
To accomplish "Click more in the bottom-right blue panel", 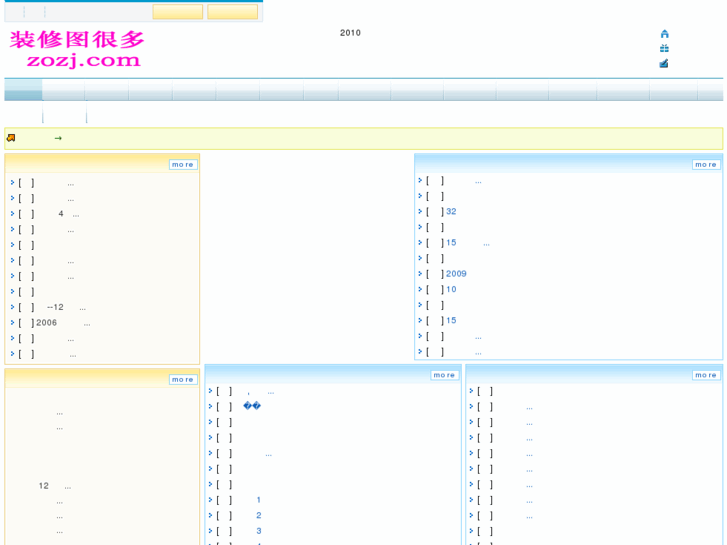I will click(x=706, y=375).
